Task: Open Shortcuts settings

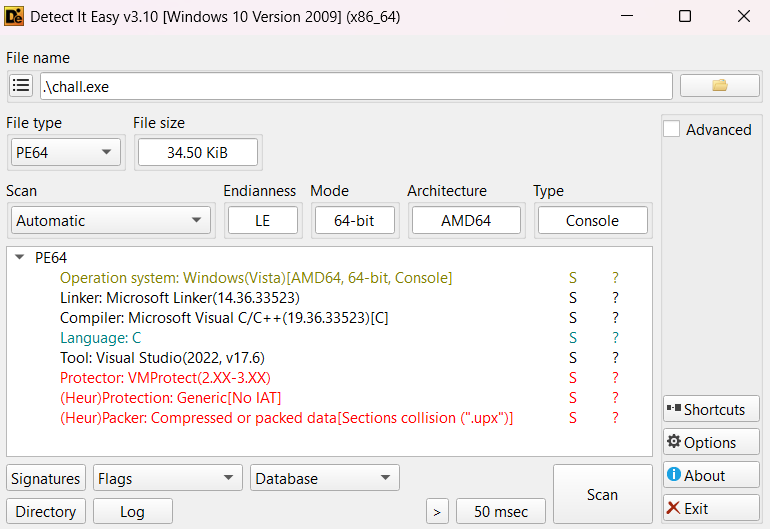Action: pyautogui.click(x=711, y=409)
